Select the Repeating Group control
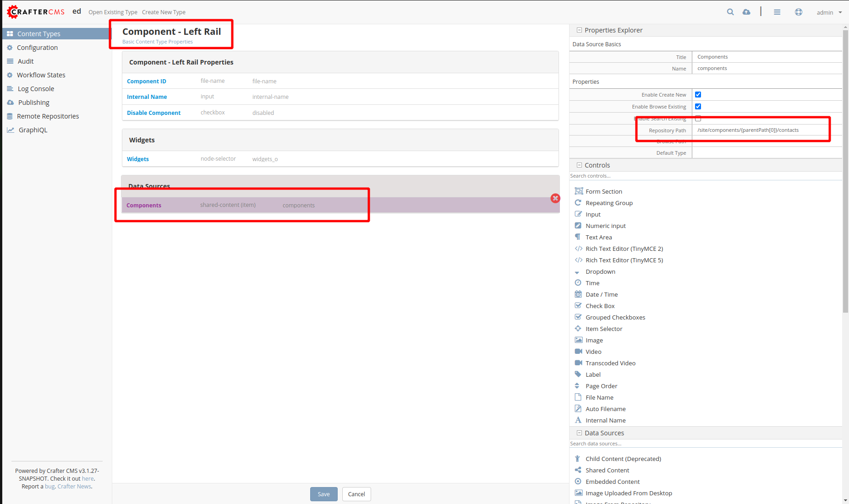 click(609, 202)
